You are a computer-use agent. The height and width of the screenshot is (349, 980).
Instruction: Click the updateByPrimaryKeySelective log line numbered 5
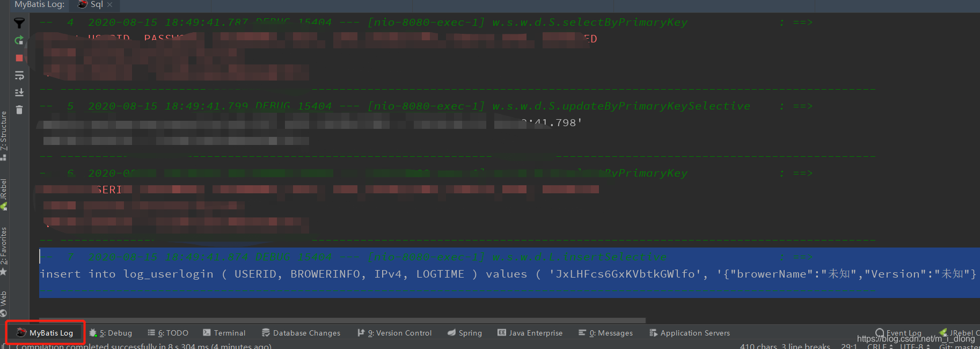(427, 106)
